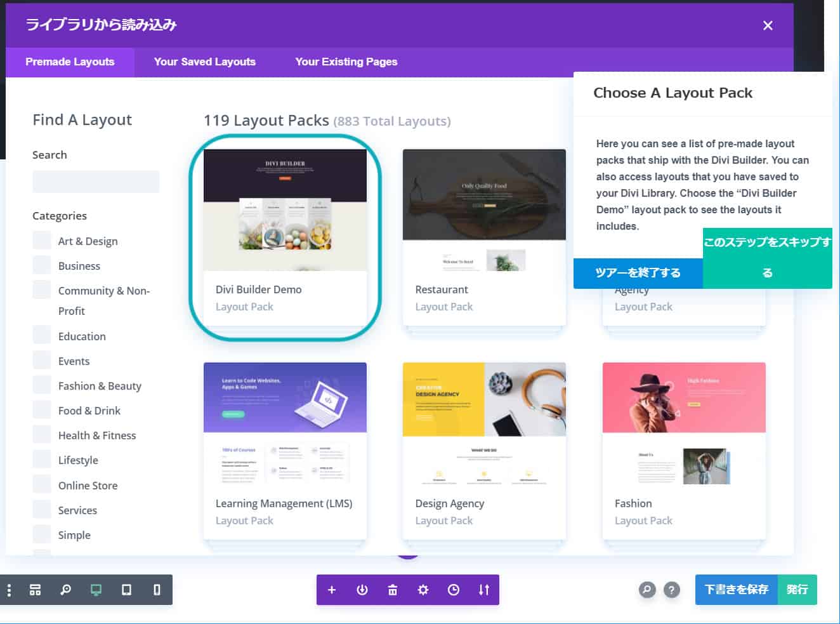Click the round search icon near help
Screen dimensions: 840x624
tap(646, 590)
